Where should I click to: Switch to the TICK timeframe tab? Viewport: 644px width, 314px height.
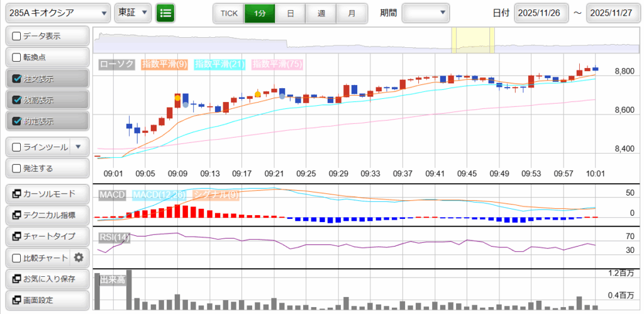click(x=229, y=13)
